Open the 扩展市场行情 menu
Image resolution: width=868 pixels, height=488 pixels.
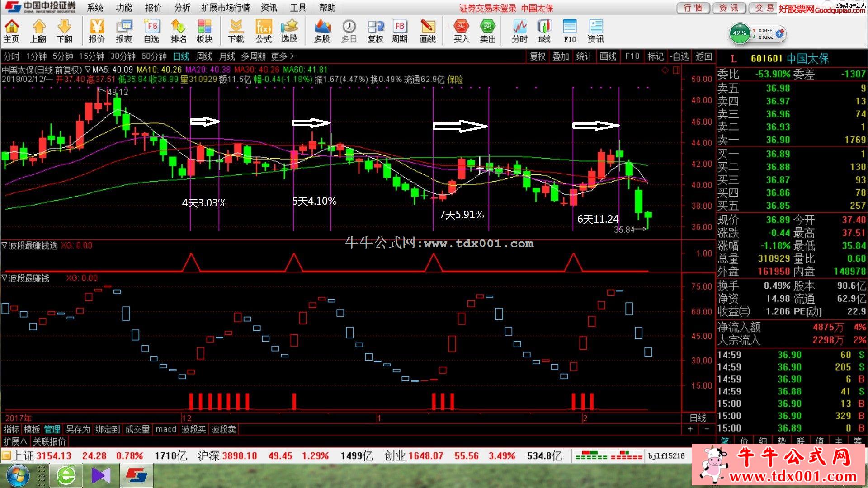coord(226,8)
